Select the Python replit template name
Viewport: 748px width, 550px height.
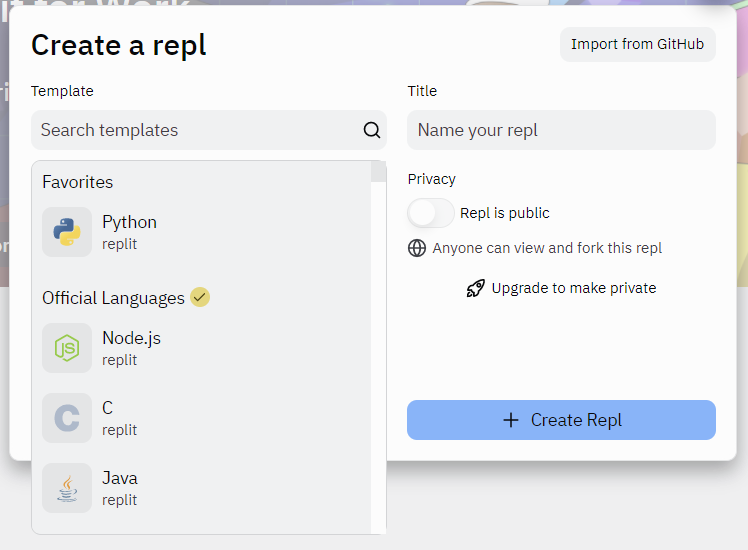click(x=129, y=222)
